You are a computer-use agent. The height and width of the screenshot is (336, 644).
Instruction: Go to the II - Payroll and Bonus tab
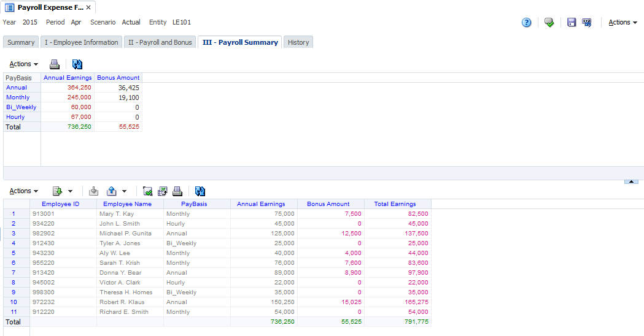tap(160, 42)
